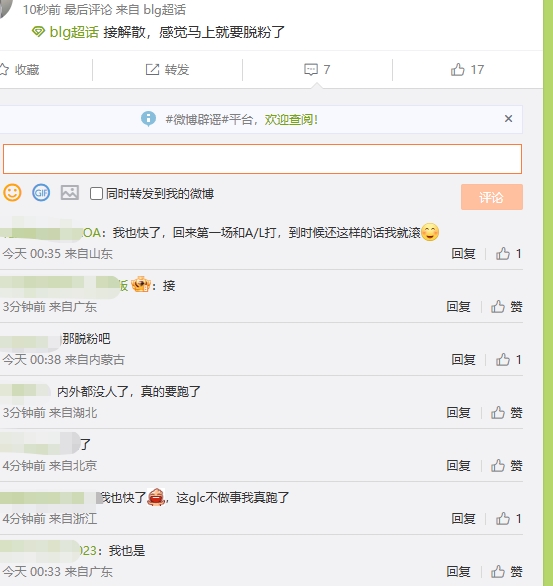
Task: Open comments via the bubble icon showing 7
Action: (x=311, y=70)
